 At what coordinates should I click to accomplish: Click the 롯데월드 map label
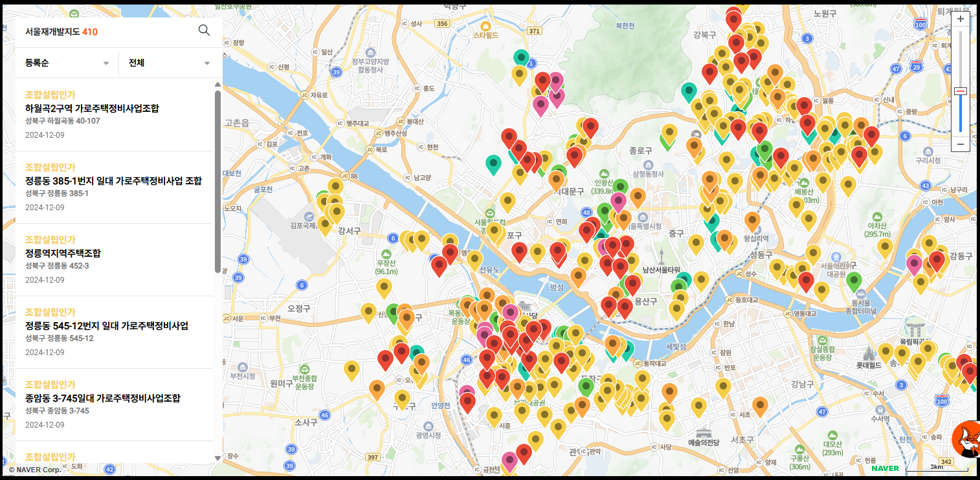[869, 365]
